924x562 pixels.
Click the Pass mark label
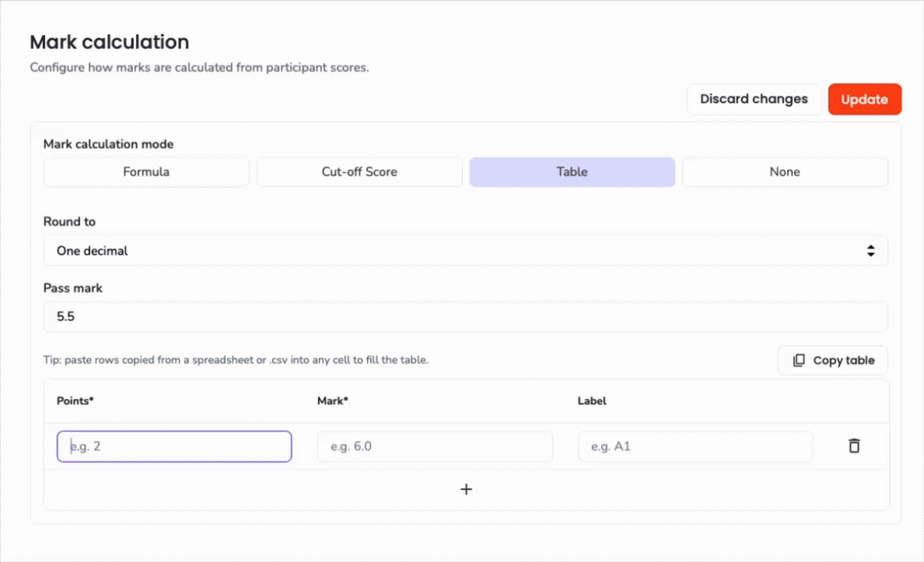tap(73, 288)
